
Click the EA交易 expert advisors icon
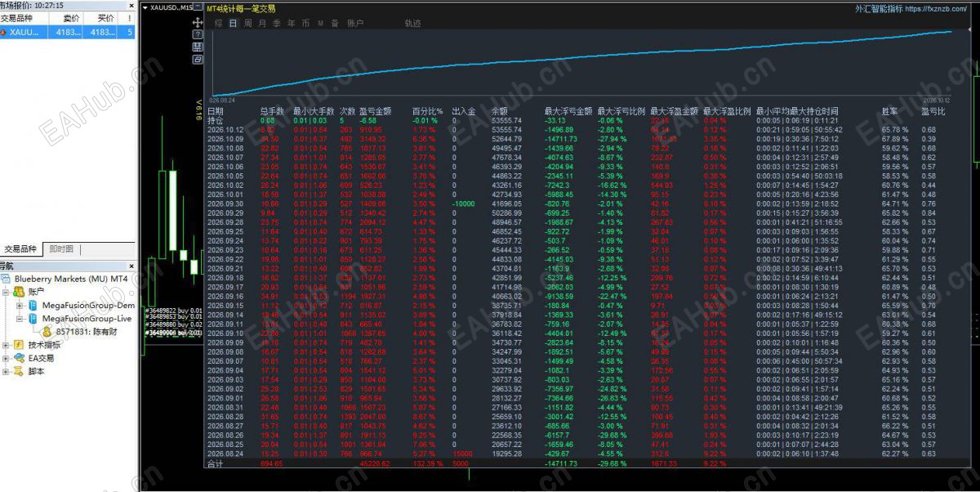(x=19, y=358)
